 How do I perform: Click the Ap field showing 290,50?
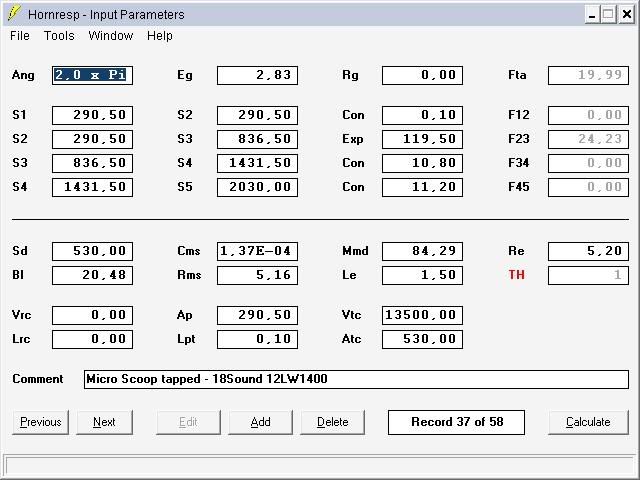257,315
